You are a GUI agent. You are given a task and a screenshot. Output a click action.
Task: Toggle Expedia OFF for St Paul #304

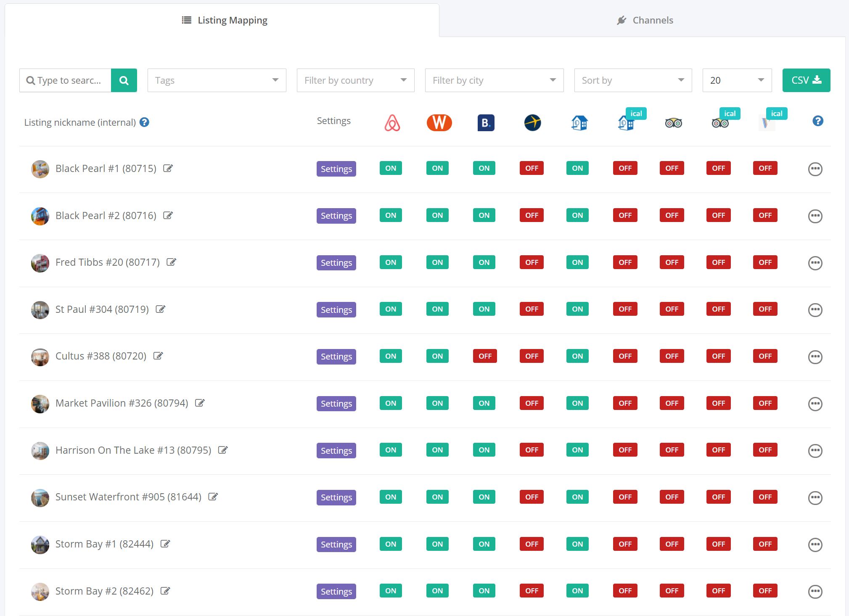tap(532, 309)
